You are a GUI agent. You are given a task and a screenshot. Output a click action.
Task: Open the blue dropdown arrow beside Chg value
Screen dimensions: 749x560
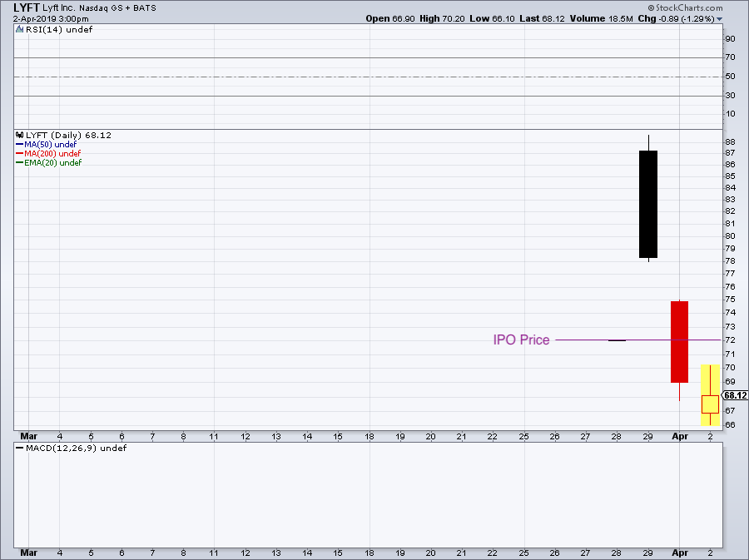tap(719, 19)
